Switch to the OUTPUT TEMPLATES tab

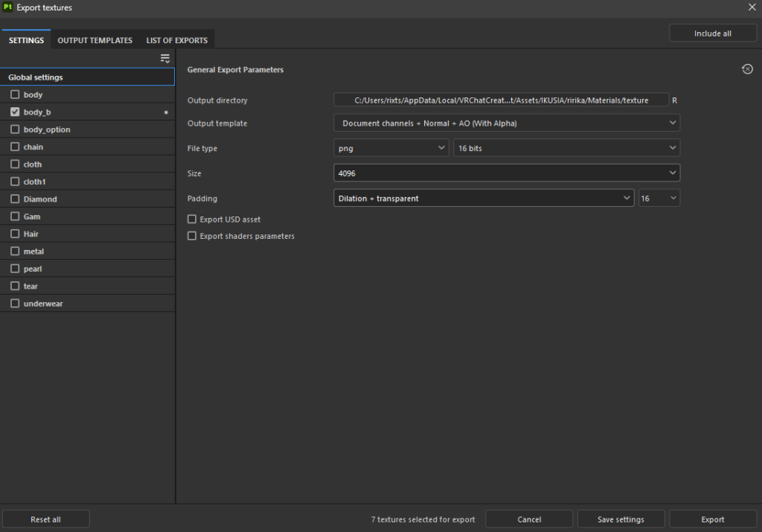point(95,40)
